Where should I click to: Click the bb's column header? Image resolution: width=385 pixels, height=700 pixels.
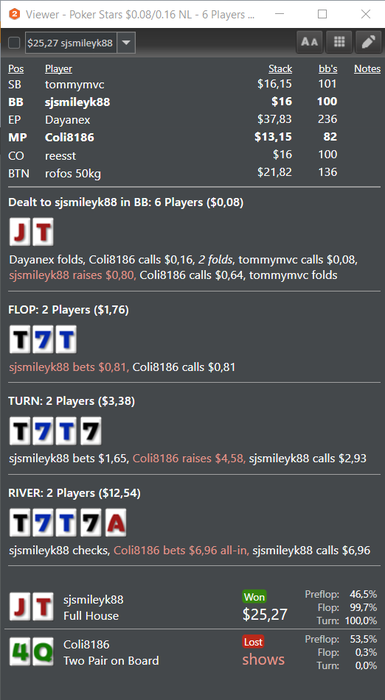(327, 69)
